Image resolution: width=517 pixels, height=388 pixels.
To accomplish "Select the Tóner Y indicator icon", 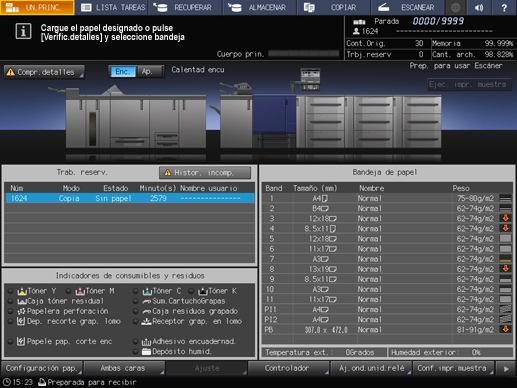I will (x=22, y=291).
